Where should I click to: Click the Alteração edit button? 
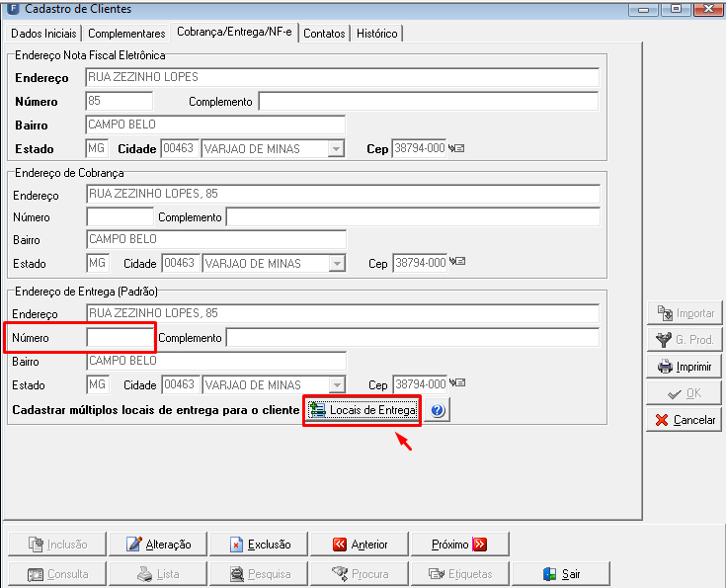tap(158, 545)
